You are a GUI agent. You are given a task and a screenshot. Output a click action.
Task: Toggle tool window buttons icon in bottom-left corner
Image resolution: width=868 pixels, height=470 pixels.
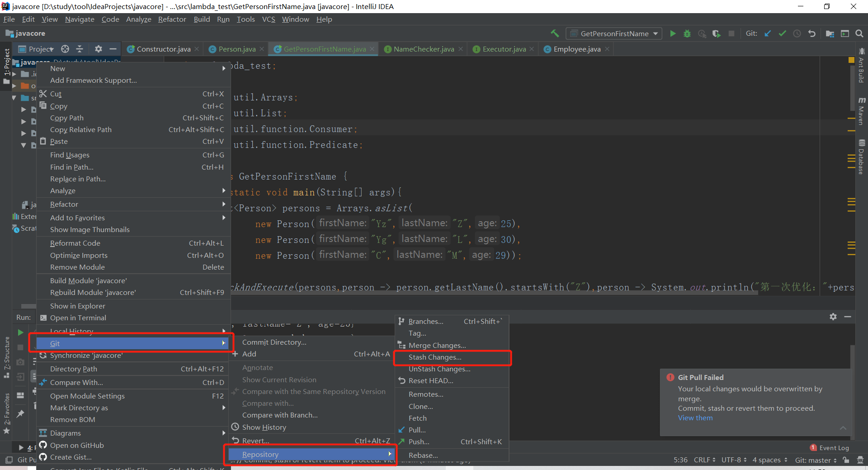[9, 460]
